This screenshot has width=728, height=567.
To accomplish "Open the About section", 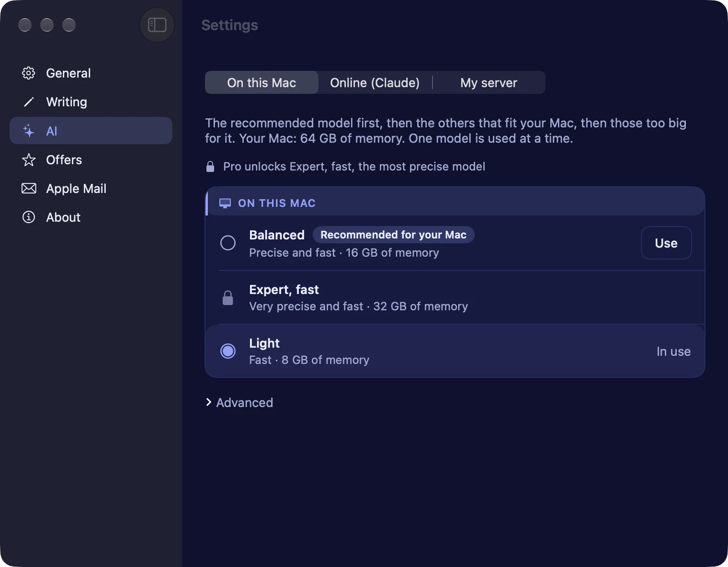I will pyautogui.click(x=91, y=217).
